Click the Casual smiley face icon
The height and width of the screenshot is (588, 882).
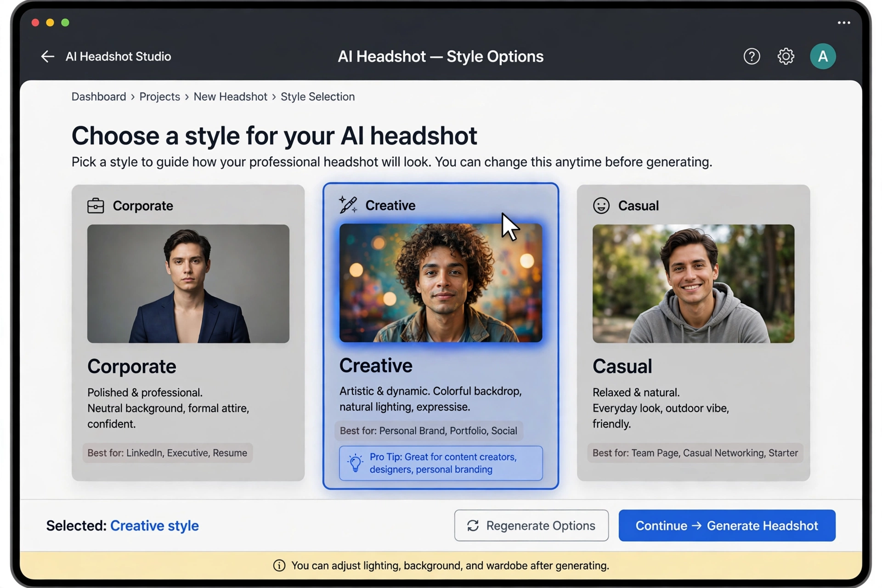601,206
